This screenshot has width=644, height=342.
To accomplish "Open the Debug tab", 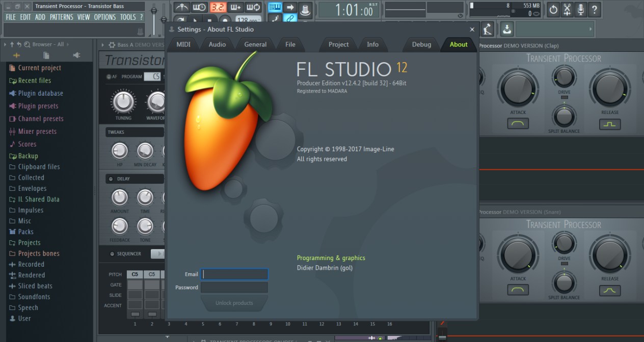I will (421, 44).
